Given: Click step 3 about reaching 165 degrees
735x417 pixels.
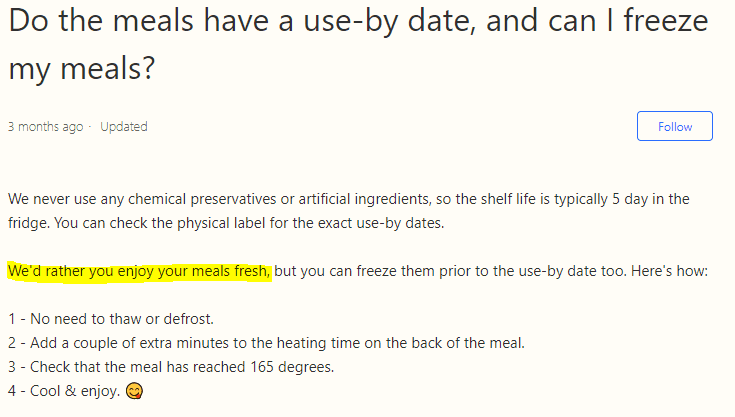Looking at the screenshot, I should 171,367.
